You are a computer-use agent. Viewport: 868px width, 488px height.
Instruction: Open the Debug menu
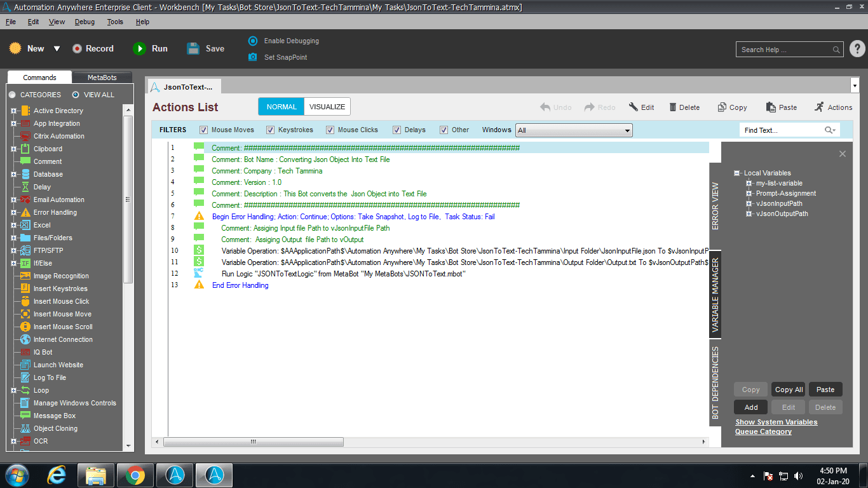[x=85, y=22]
